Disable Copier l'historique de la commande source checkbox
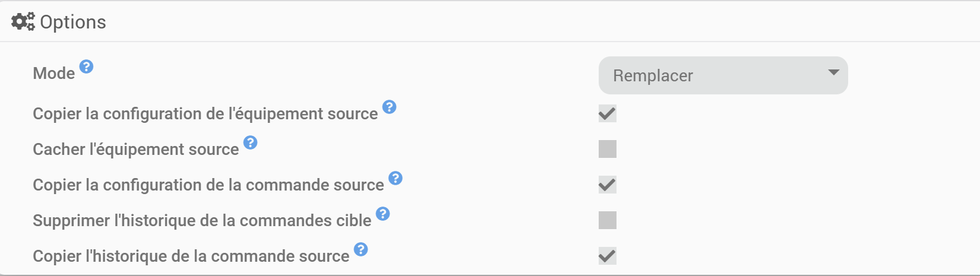This screenshot has width=980, height=276. pos(608,256)
